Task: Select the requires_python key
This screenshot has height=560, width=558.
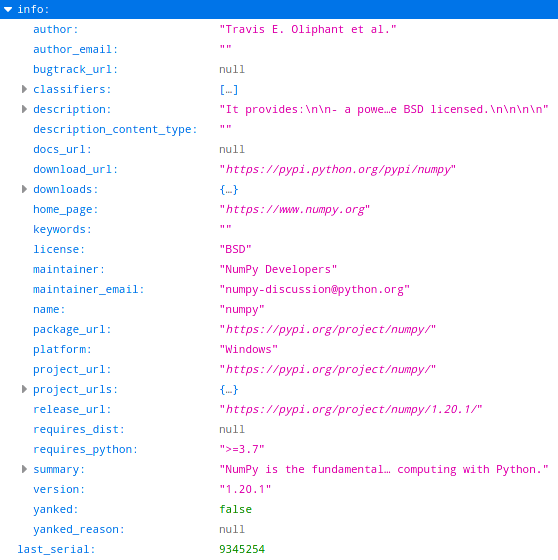Action: tap(85, 449)
